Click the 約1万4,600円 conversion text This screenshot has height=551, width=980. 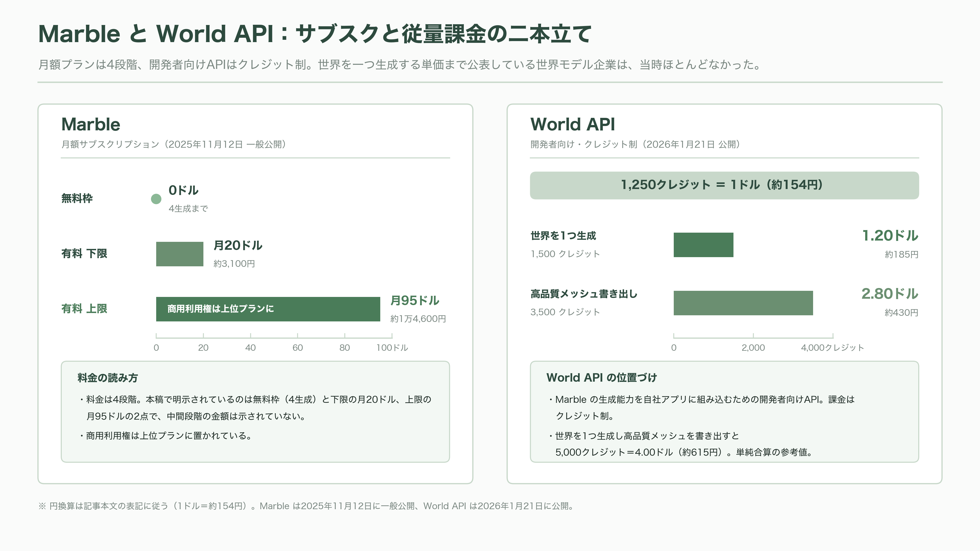coord(418,319)
